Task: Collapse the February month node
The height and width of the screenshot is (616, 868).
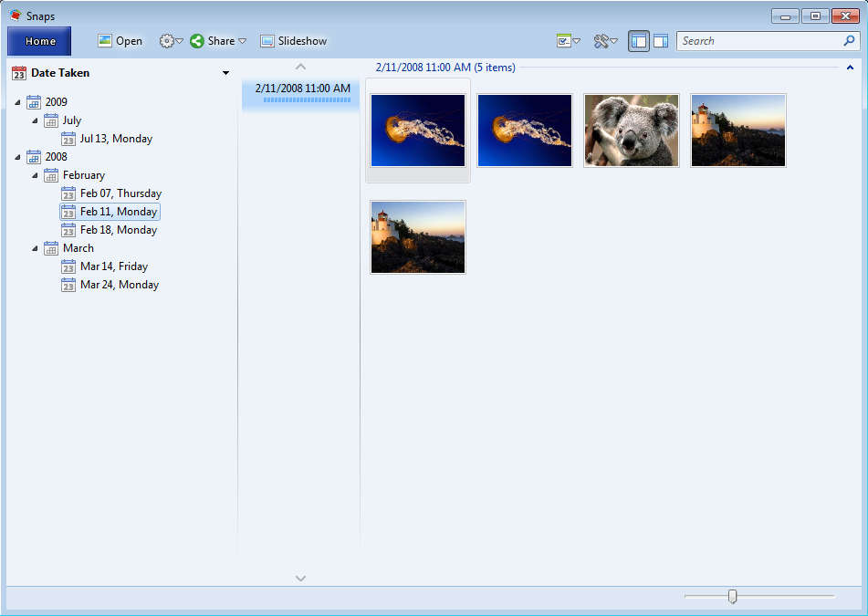Action: pyautogui.click(x=35, y=175)
